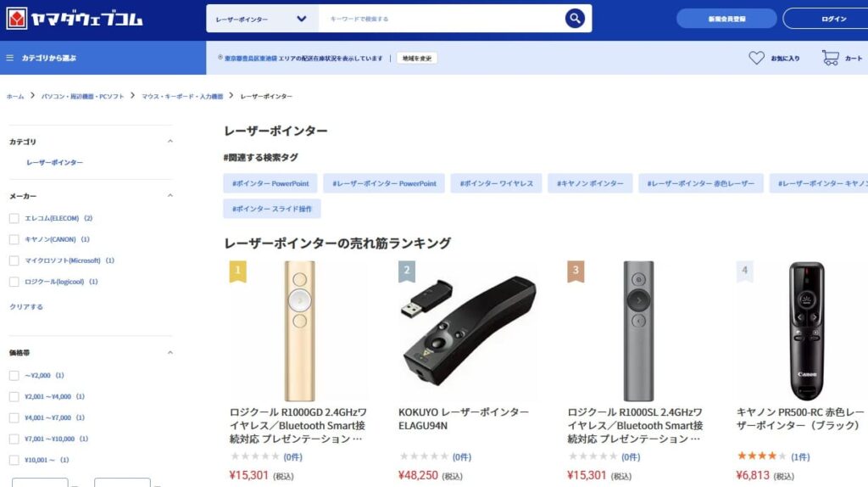Open the KOKUYO laser pointer thumbnail

468,331
